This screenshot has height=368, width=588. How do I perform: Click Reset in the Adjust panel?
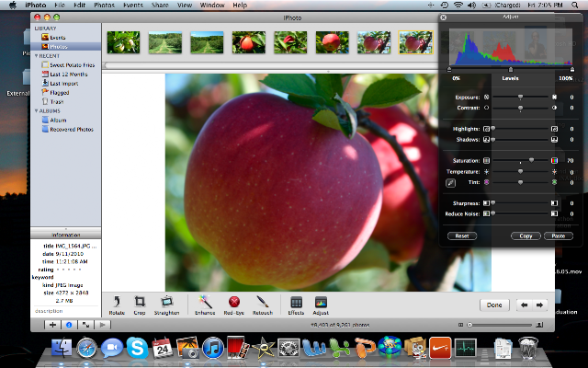pos(462,236)
